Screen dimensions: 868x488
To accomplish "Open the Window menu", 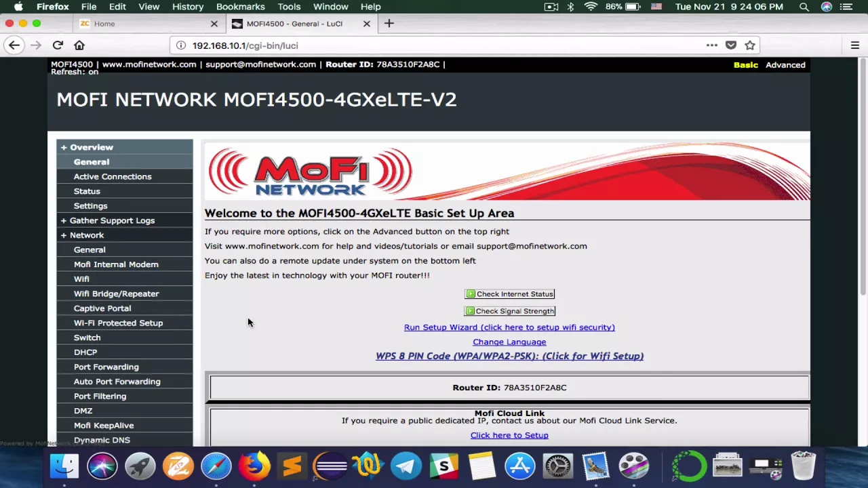I will tap(330, 7).
